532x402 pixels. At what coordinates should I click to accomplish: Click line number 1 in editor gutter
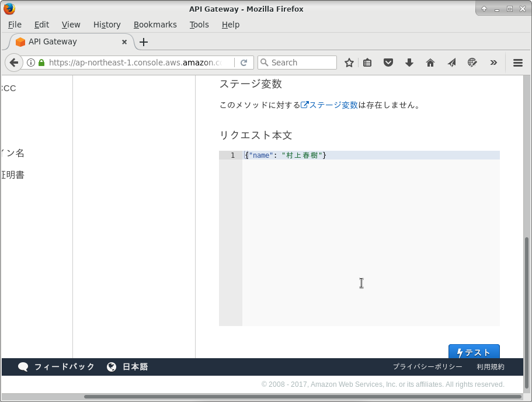tap(233, 155)
